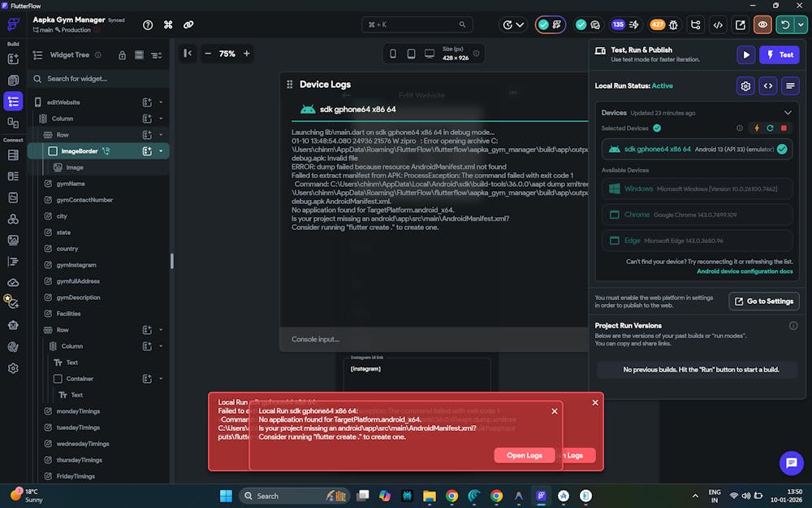
Task: Hot restart with green refresh icon
Action: click(770, 128)
